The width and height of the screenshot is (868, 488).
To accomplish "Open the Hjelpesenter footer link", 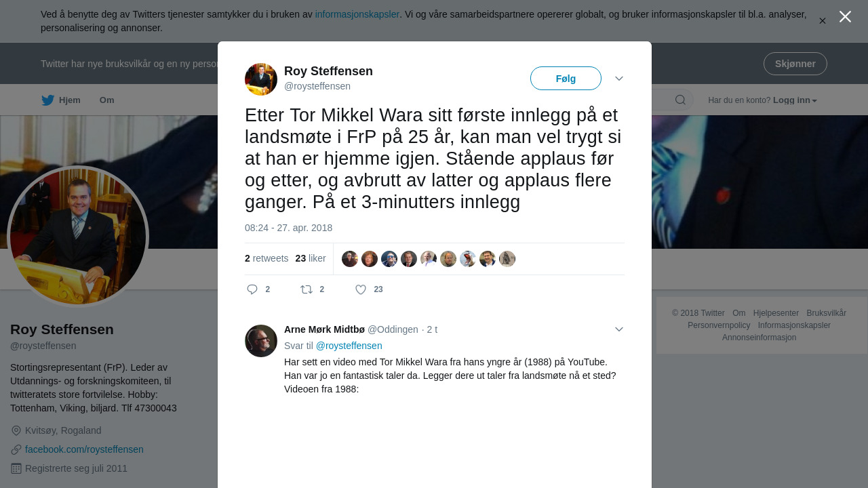I will pyautogui.click(x=776, y=313).
